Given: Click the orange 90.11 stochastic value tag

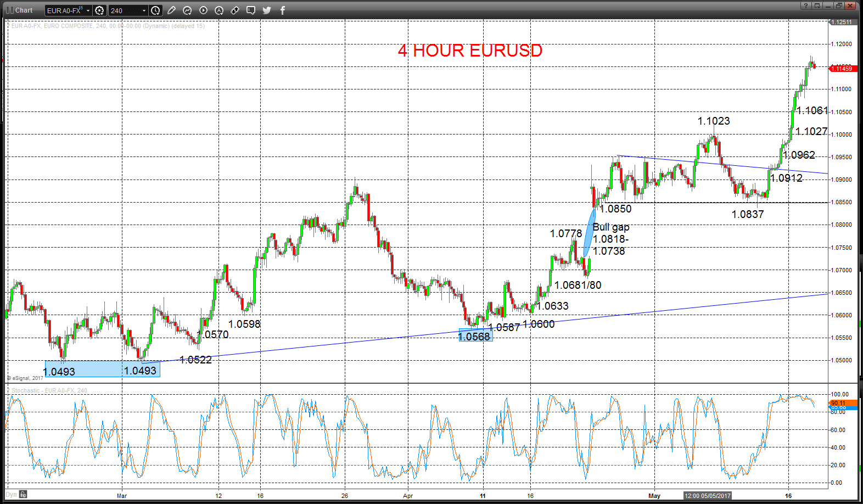Looking at the screenshot, I should coord(842,403).
